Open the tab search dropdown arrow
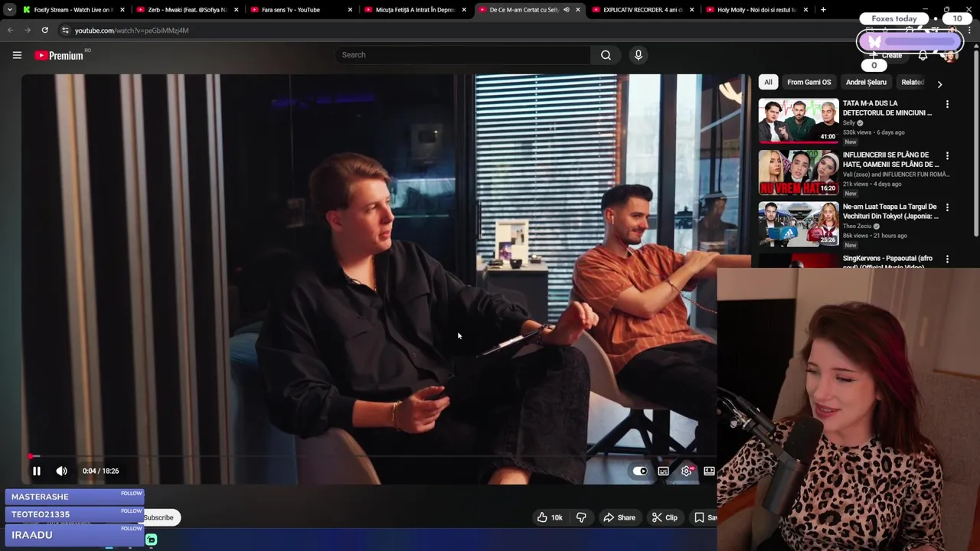The image size is (980, 551). [9, 10]
